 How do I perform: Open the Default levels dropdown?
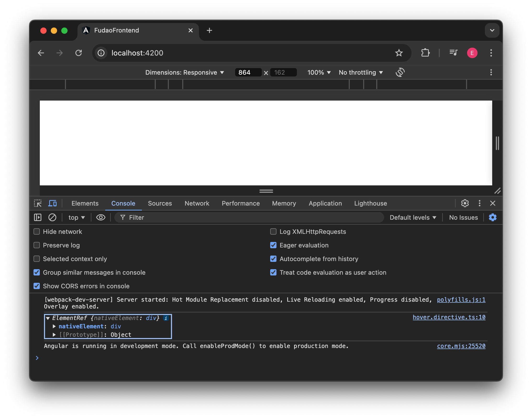pyautogui.click(x=412, y=217)
